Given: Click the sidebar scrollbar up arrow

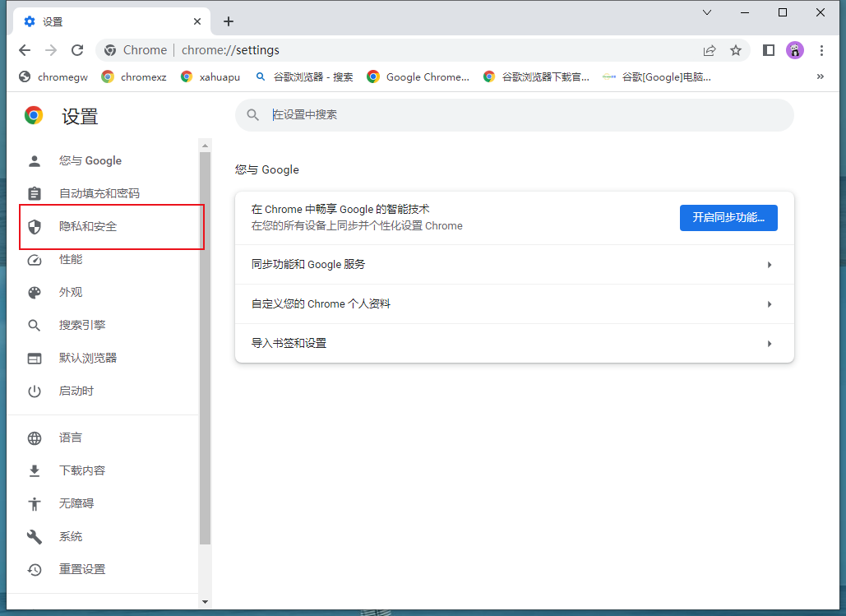Looking at the screenshot, I should coord(205,146).
